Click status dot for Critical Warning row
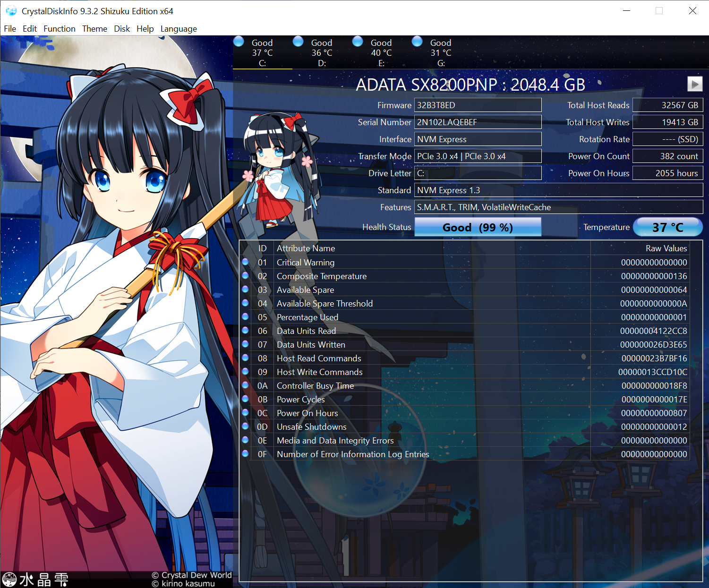 click(245, 262)
